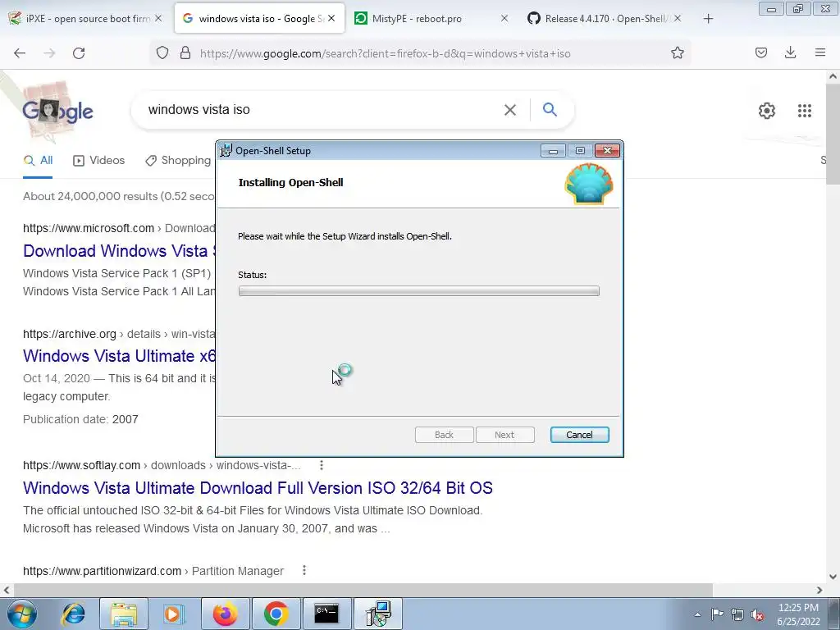
Task: Select the All search filter
Action: [x=38, y=160]
